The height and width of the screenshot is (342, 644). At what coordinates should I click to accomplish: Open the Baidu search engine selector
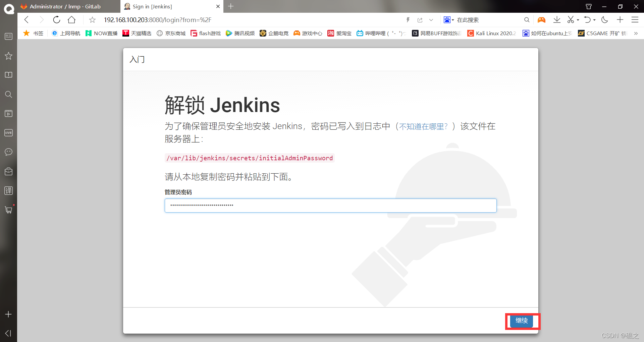[x=449, y=20]
